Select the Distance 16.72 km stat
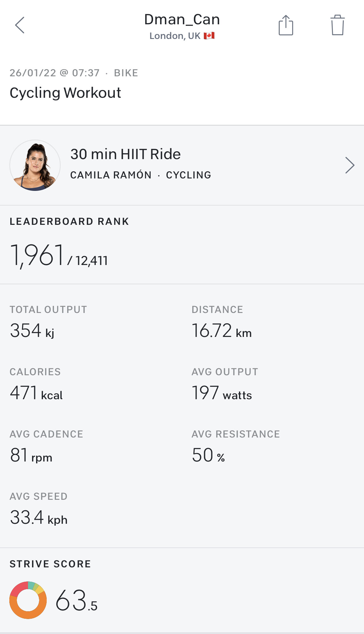The width and height of the screenshot is (364, 634). (222, 331)
